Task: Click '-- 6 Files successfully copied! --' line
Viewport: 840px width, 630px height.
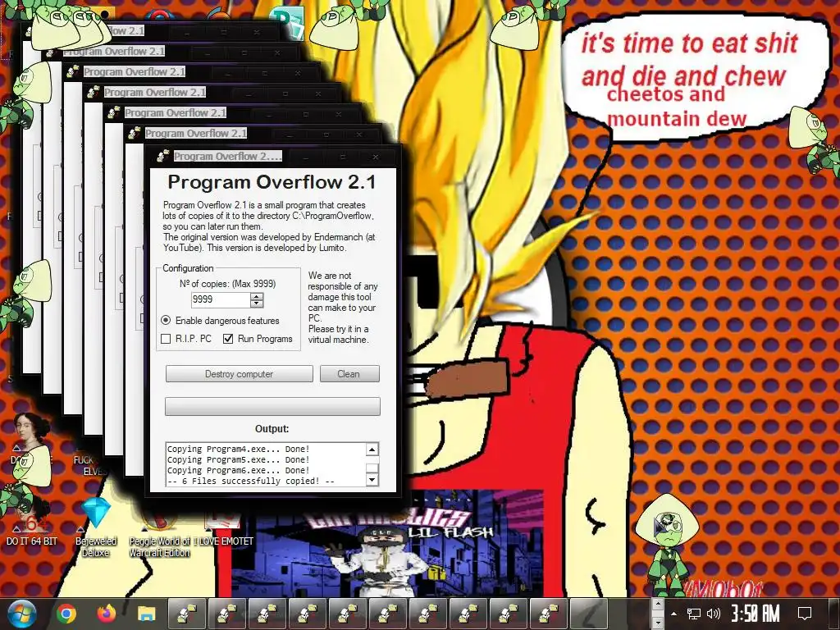Action: [251, 481]
